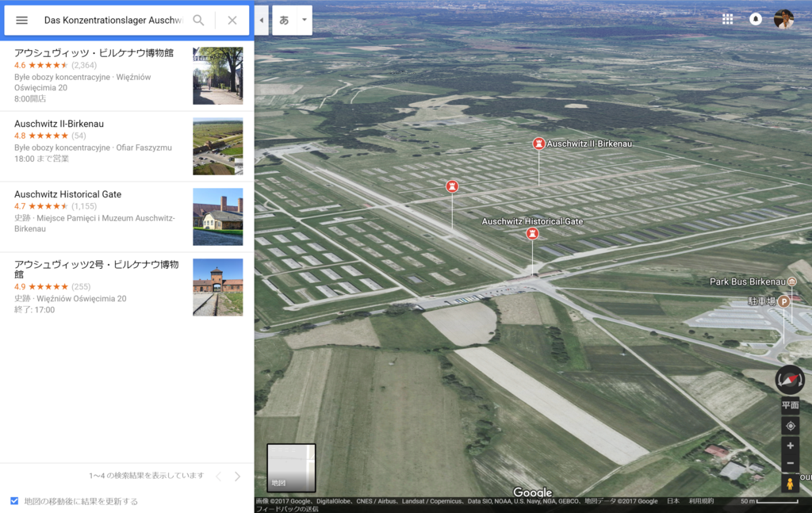Click the 8:00開店 opening time text
This screenshot has width=812, height=513.
30,98
